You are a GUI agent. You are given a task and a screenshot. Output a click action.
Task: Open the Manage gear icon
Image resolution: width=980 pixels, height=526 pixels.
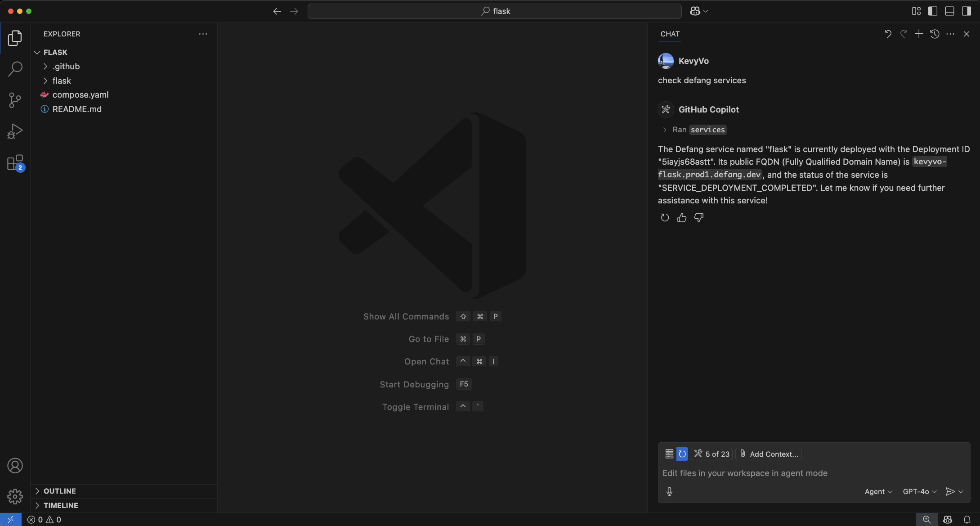pyautogui.click(x=15, y=496)
